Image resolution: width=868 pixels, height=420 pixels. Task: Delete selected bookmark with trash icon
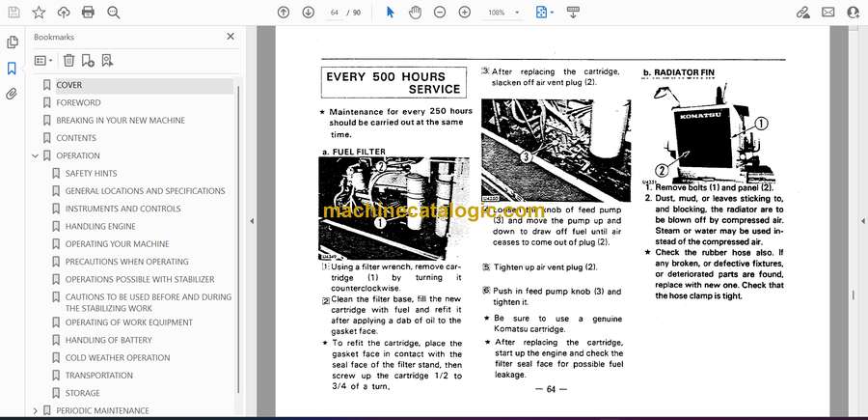[69, 60]
